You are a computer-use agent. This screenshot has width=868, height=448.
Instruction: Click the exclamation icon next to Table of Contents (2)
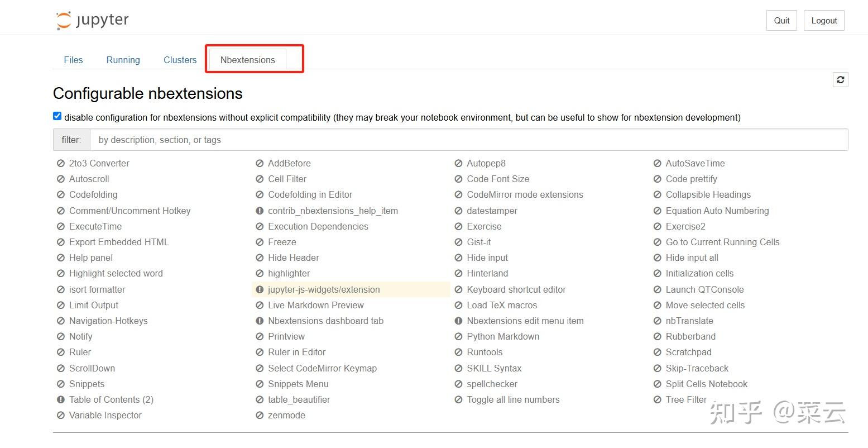61,399
